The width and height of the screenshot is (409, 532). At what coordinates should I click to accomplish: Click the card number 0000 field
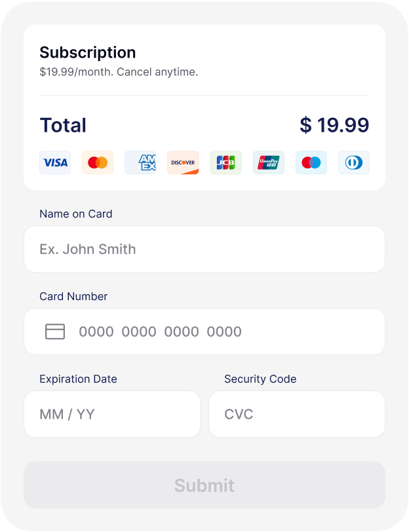point(204,332)
